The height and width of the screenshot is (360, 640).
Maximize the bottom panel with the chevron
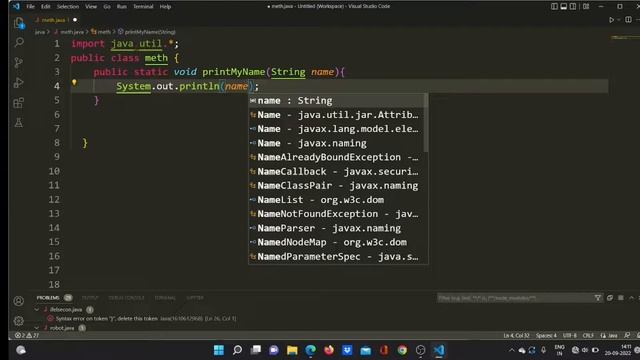click(x=631, y=298)
